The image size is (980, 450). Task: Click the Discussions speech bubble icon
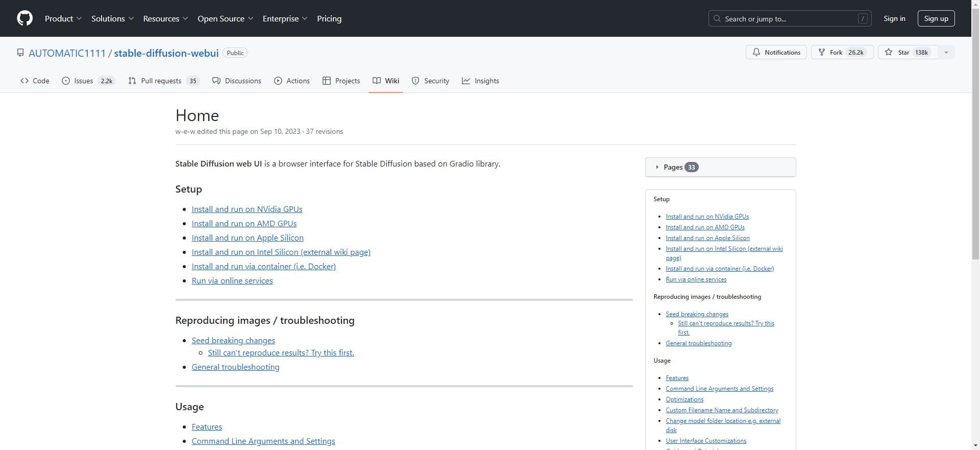pos(216,81)
